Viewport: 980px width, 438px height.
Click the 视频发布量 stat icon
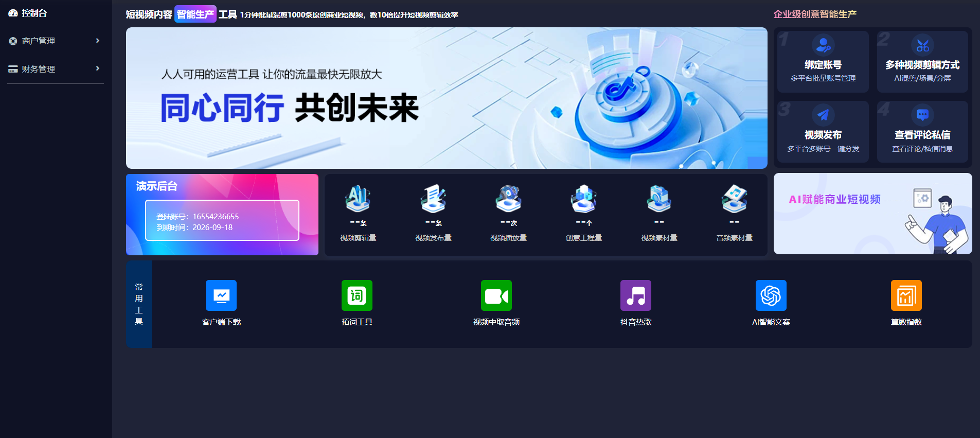click(x=433, y=199)
